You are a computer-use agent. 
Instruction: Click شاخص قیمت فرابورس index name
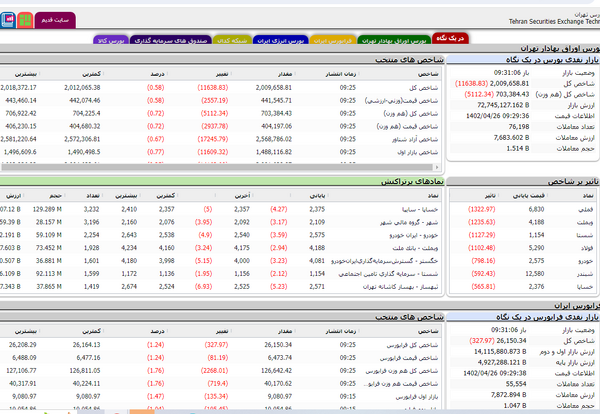click(409, 358)
